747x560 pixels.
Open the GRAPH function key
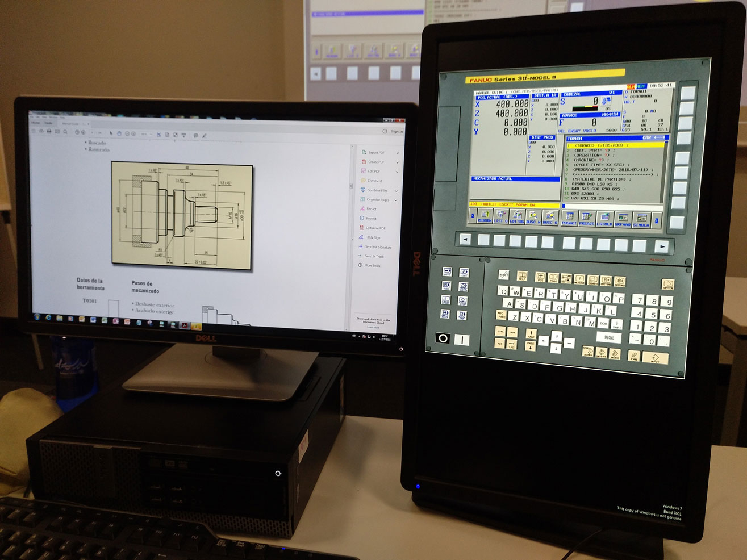coord(593,280)
